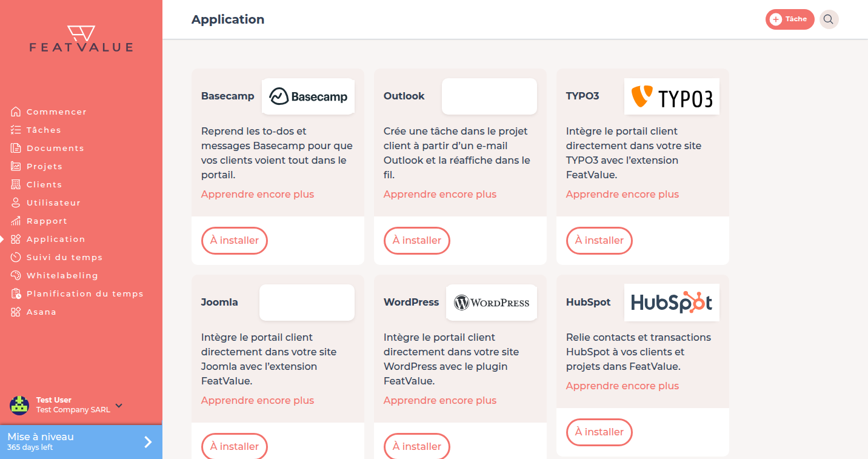
Task: Open the Documents section
Action: coord(55,148)
